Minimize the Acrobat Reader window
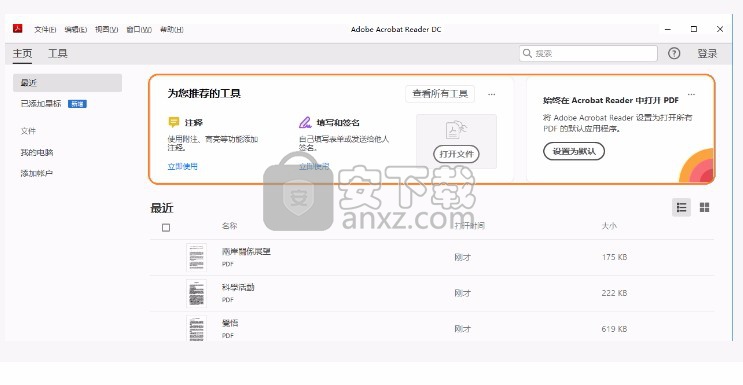743x385 pixels. (x=668, y=29)
